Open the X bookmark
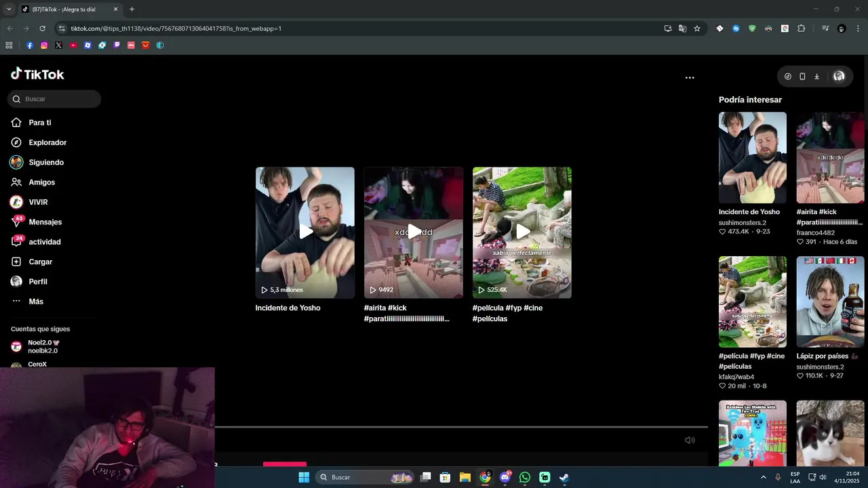Screen dimensions: 868x488 click(x=58, y=45)
